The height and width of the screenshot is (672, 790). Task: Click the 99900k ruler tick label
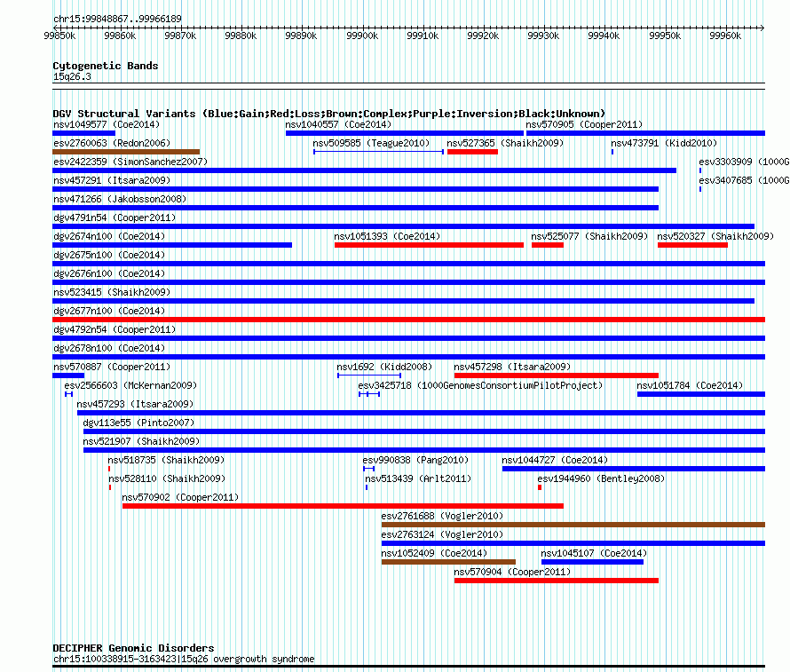coord(362,36)
